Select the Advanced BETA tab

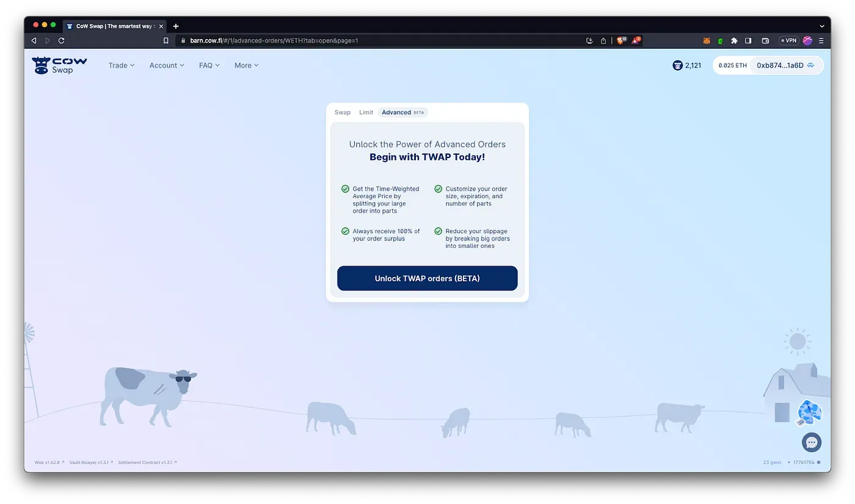pos(403,112)
